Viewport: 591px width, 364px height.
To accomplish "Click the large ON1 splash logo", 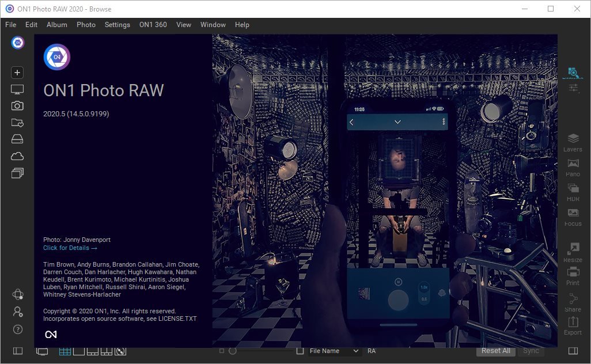I will click(x=57, y=57).
